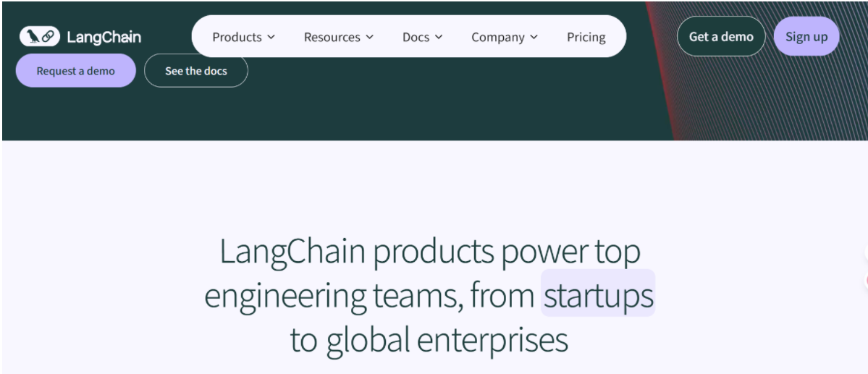Viewport: 868px width, 374px height.
Task: Open the Resources navigation menu
Action: [332, 37]
